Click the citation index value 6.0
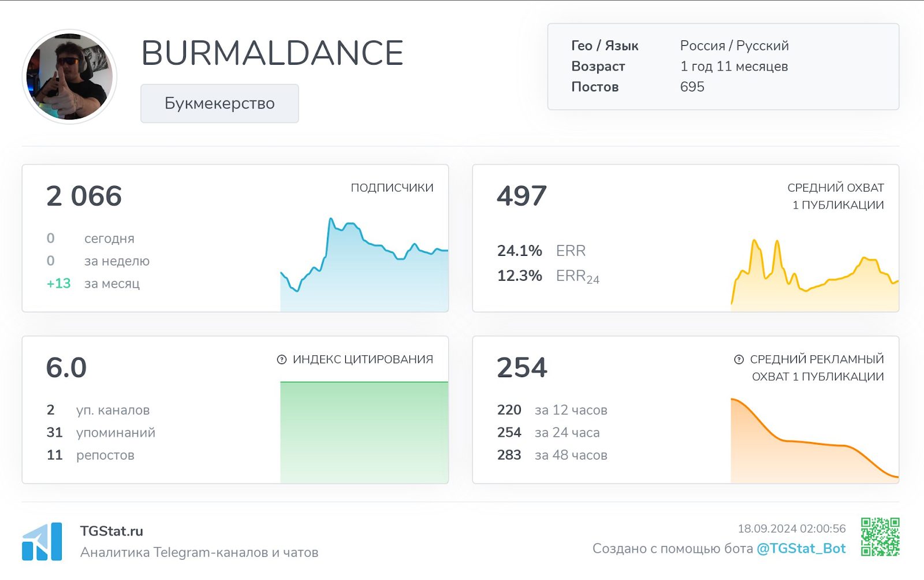Screen dimensions: 924x580 [66, 367]
